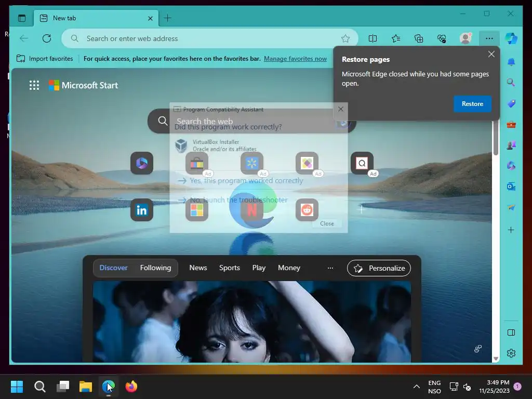Click the browser back arrow
This screenshot has width=532, height=399.
click(x=24, y=38)
